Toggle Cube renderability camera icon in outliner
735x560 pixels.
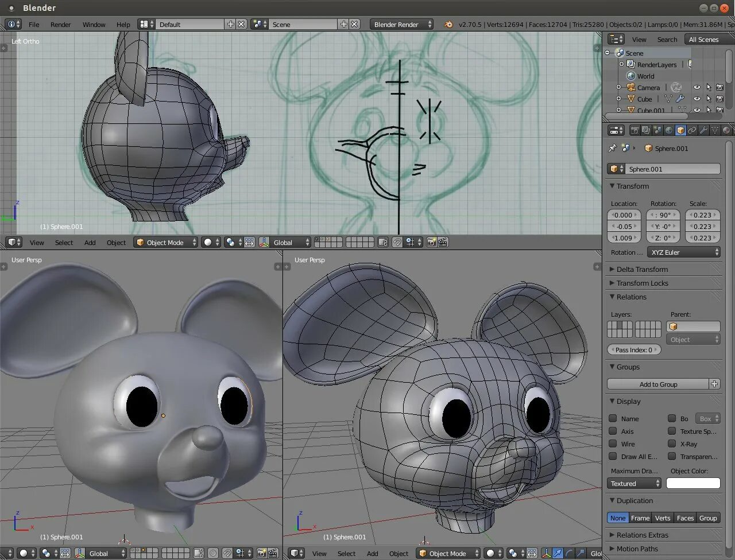(x=719, y=99)
